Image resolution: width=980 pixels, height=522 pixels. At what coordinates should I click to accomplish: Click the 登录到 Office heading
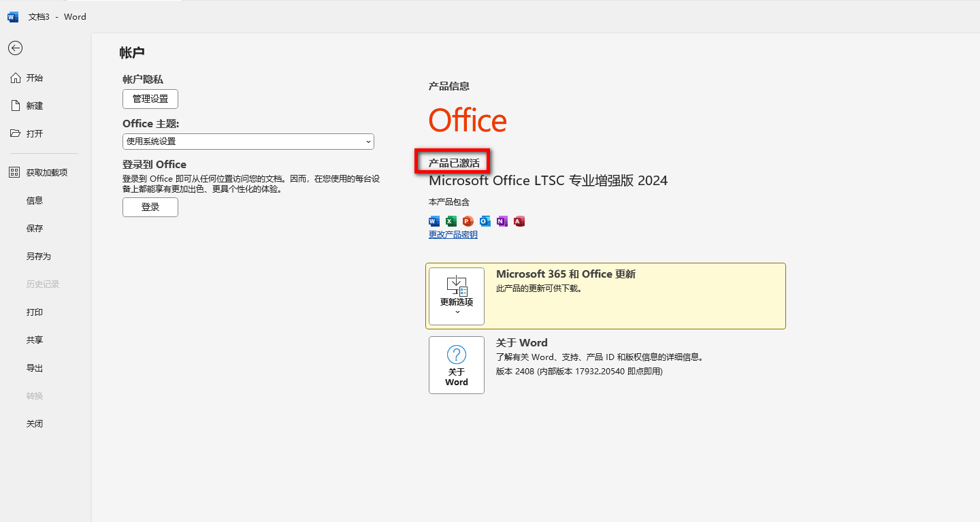click(x=154, y=165)
